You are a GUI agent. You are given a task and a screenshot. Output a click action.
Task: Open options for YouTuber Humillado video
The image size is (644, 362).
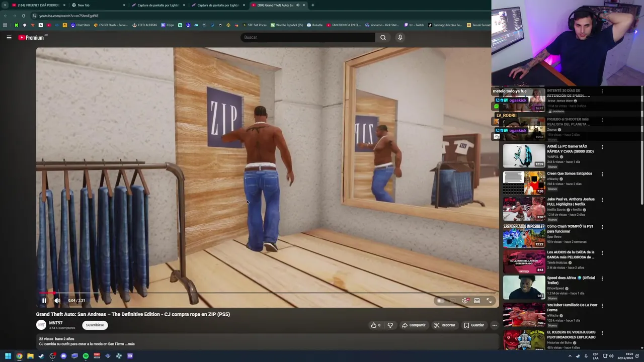pyautogui.click(x=602, y=306)
